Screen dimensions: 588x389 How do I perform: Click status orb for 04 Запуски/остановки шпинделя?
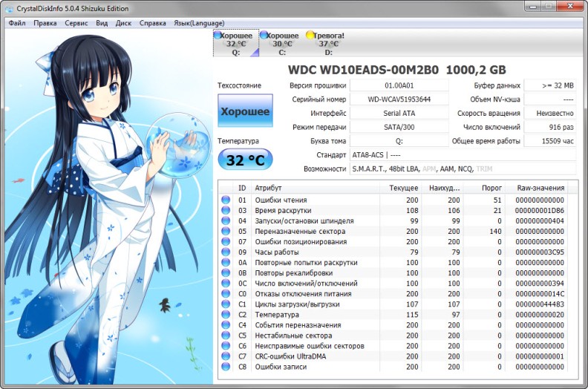point(226,221)
